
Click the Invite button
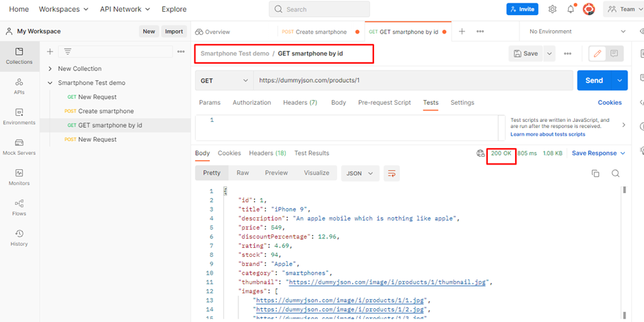point(522,9)
